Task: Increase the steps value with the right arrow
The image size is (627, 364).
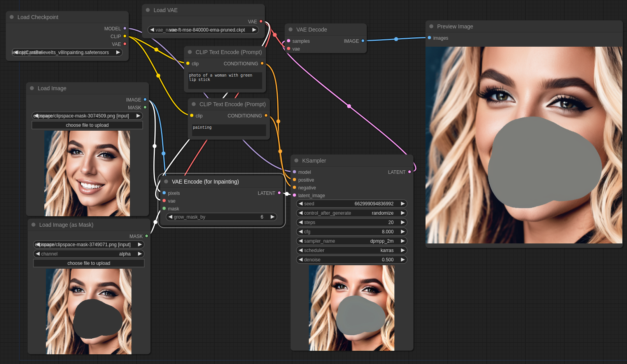Action: point(403,222)
